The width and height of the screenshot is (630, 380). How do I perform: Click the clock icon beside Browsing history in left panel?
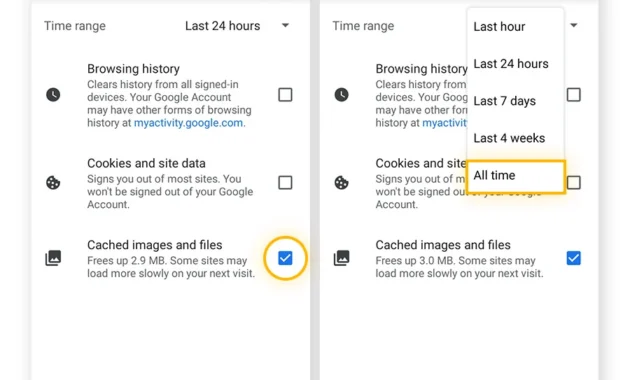coord(53,95)
